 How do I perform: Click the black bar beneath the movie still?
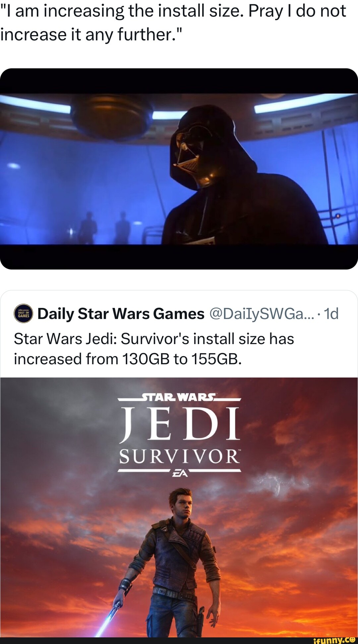(179, 257)
